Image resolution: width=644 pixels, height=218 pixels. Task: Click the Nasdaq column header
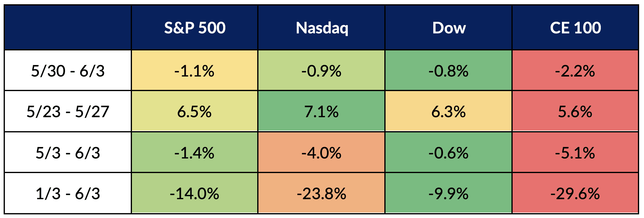click(x=322, y=28)
